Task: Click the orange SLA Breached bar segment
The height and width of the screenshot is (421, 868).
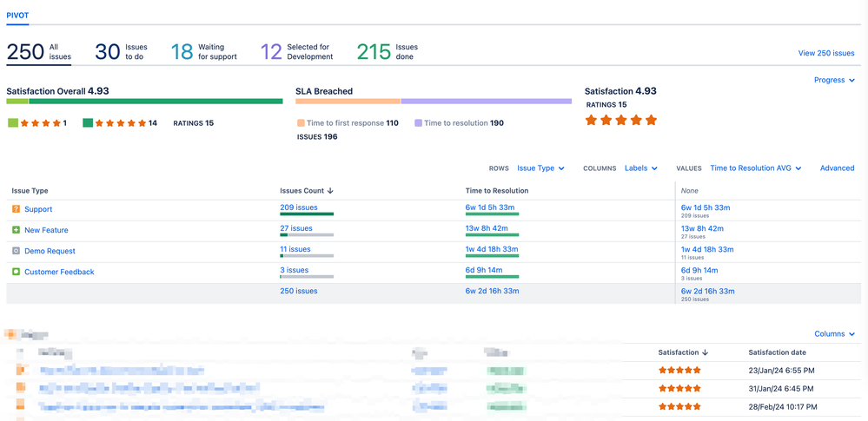Action: coord(348,102)
